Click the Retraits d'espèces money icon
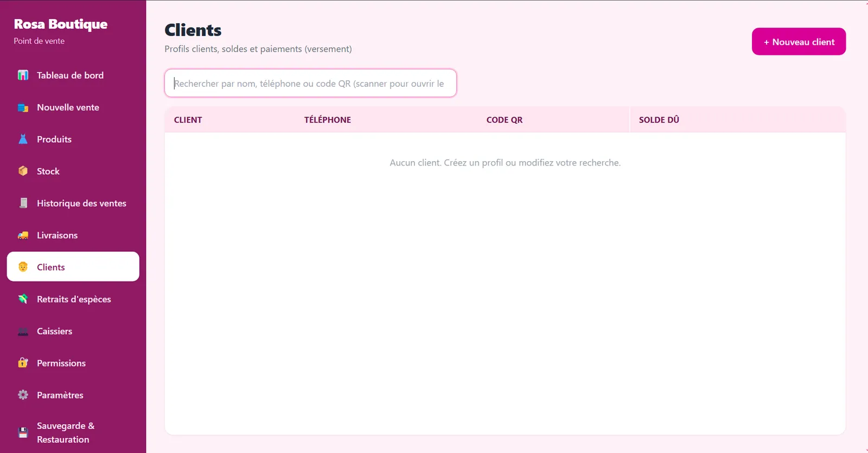Screen dimensions: 868x453 pos(23,299)
